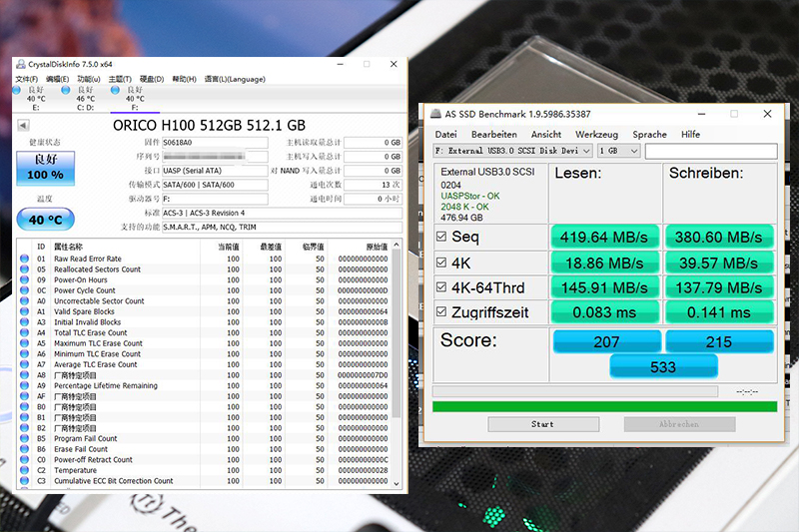The height and width of the screenshot is (532, 799).
Task: Open the 帮助(H) menu in CrystalDiskInfo
Action: click(x=184, y=79)
